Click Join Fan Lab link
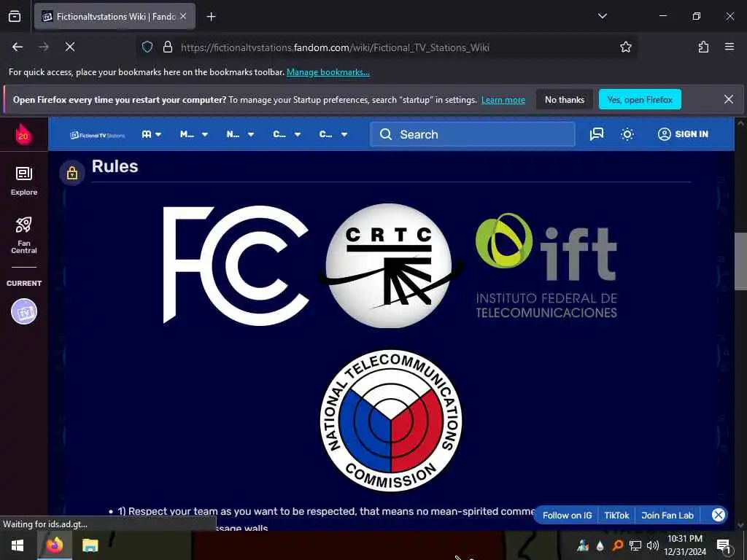This screenshot has width=747, height=560. tap(667, 516)
